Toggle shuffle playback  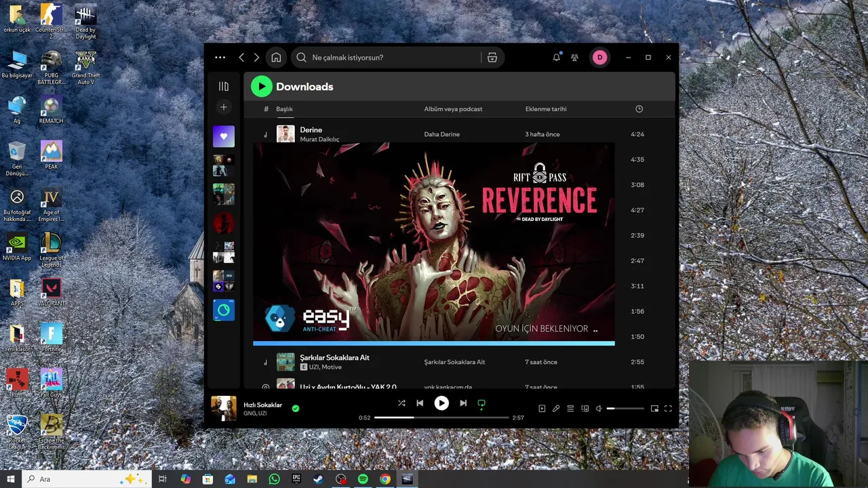401,403
